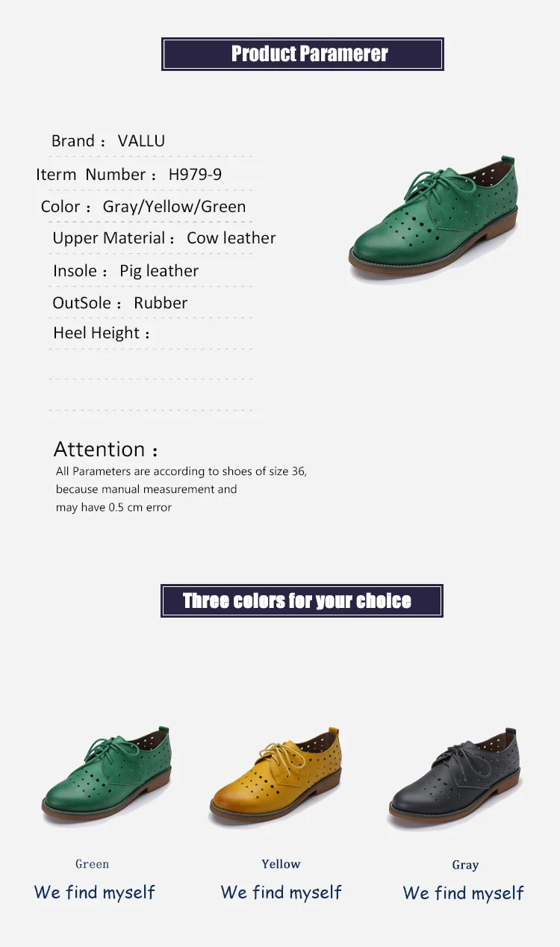Click the Three colors for your choice banner
The image size is (560, 947).
click(302, 600)
